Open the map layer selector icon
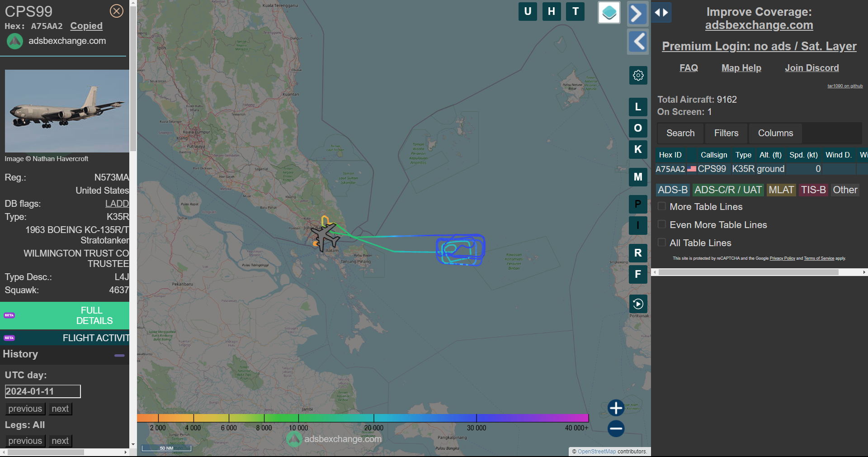This screenshot has height=457, width=868. 609,12
